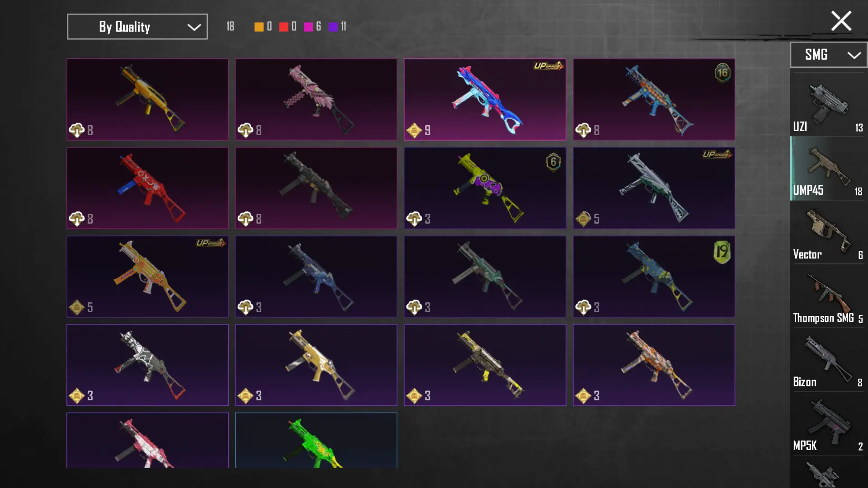
Task: Select the pink feathered UMP45 skin
Action: (316, 99)
